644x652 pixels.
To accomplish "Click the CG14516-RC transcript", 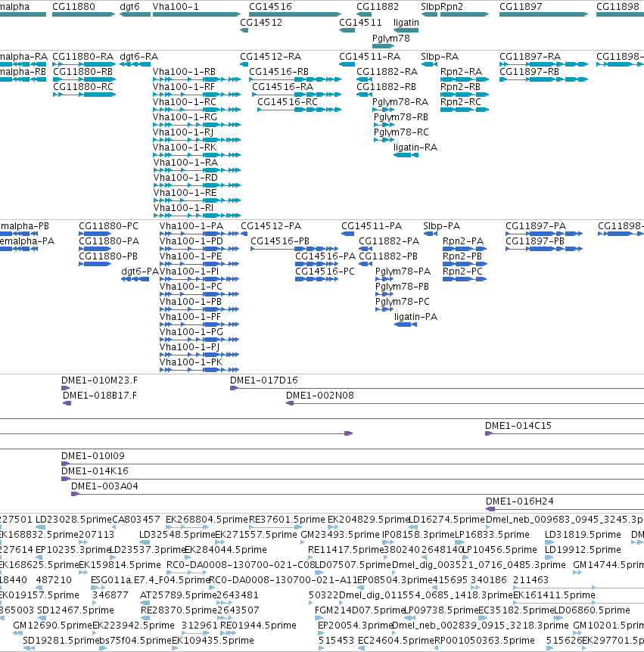I will point(299,110).
